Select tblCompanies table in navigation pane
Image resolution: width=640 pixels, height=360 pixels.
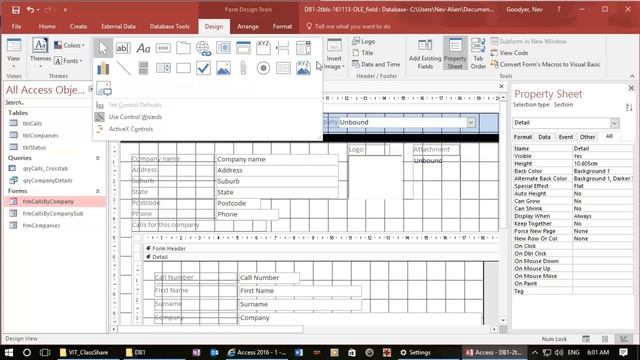pyautogui.click(x=40, y=136)
